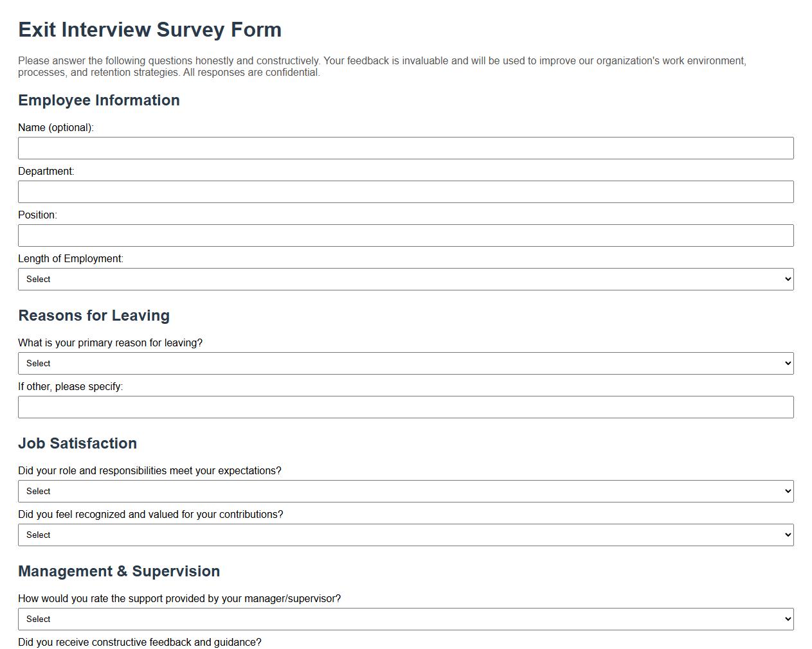Image resolution: width=812 pixels, height=649 pixels.
Task: Click the 'Exit Interview Survey Form' title
Action: (x=150, y=30)
